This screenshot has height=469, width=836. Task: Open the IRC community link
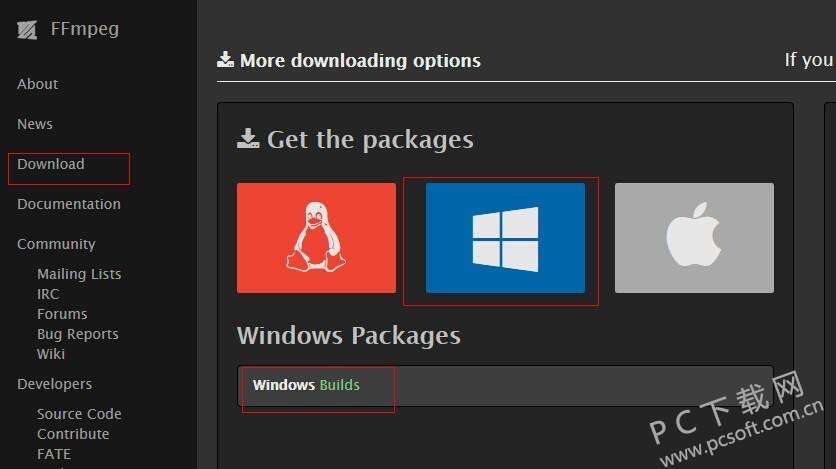click(x=48, y=294)
